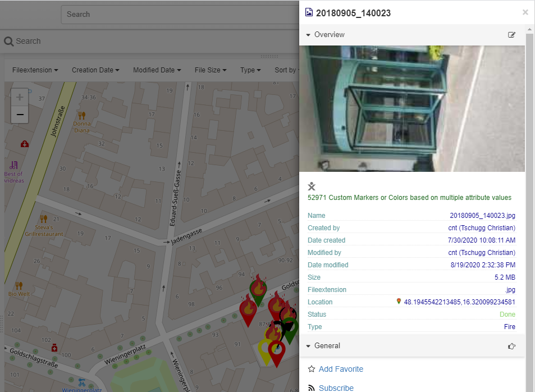Zoom in the map with plus button
The height and width of the screenshot is (392, 535).
pyautogui.click(x=20, y=97)
